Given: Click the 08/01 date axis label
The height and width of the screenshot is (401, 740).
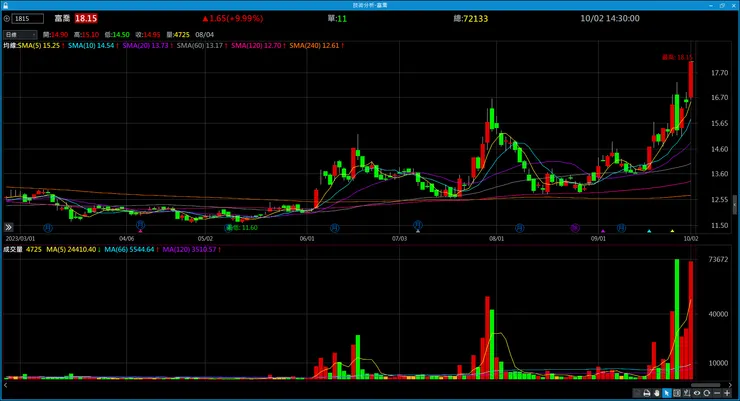Looking at the screenshot, I should (496, 239).
